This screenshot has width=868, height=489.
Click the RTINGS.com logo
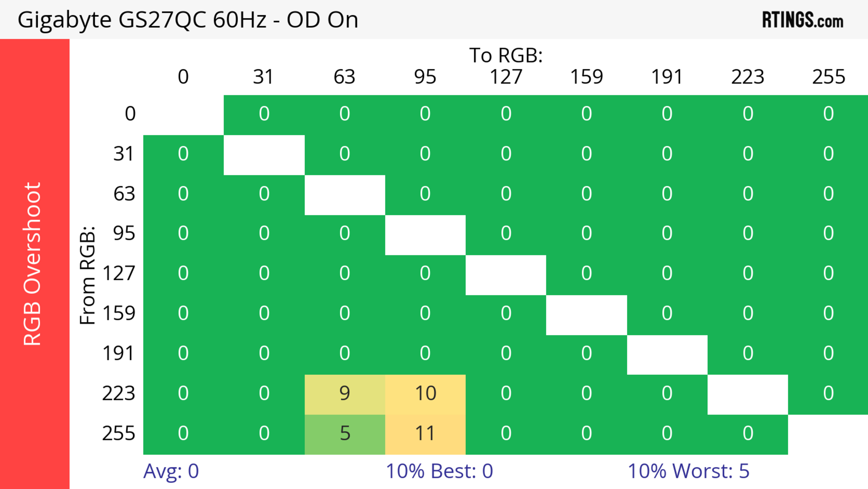click(x=802, y=20)
